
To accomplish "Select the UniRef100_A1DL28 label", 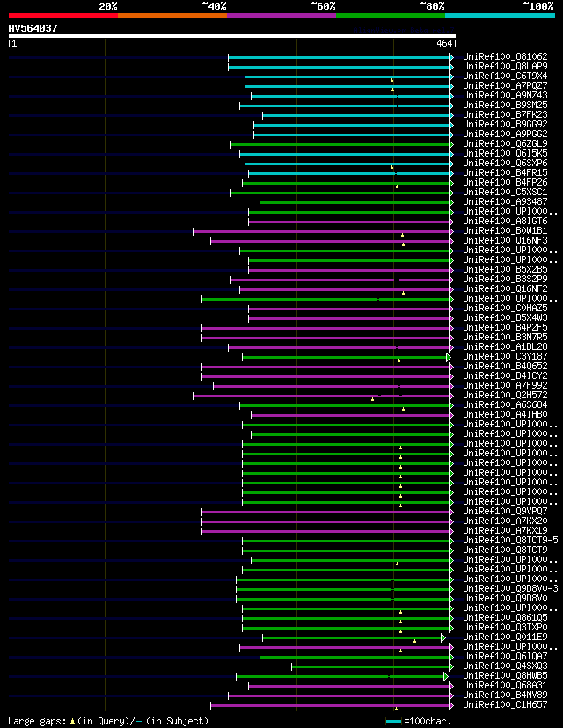I will coord(505,346).
